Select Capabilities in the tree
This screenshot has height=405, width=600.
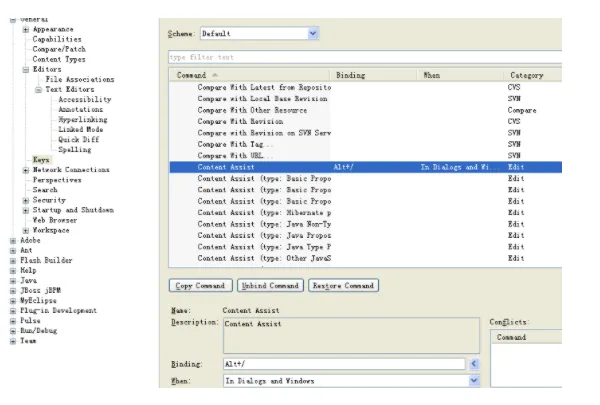coord(57,39)
